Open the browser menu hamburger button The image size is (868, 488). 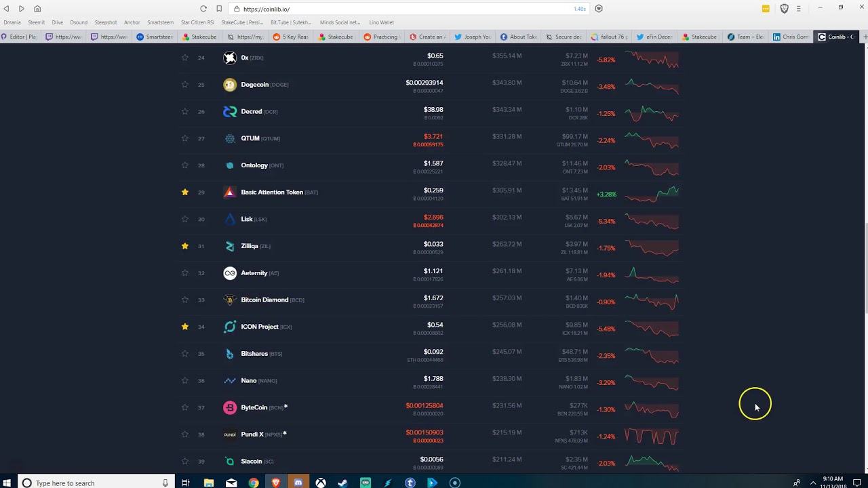[x=799, y=9]
